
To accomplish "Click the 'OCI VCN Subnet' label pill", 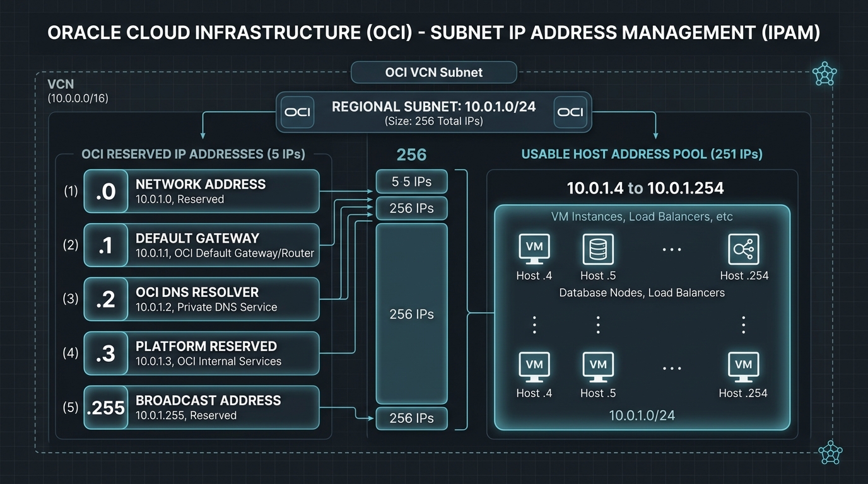I will point(434,72).
